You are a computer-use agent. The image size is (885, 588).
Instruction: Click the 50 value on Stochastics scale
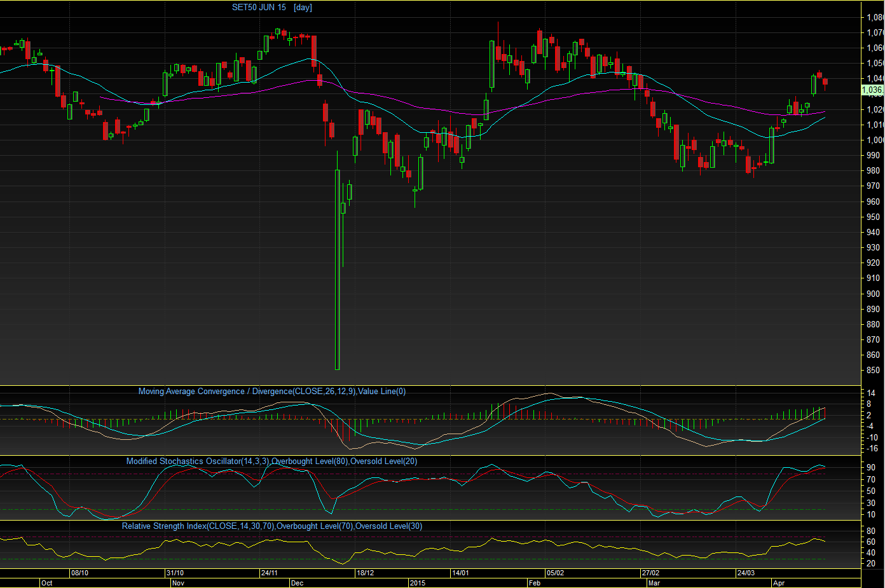tap(871, 491)
